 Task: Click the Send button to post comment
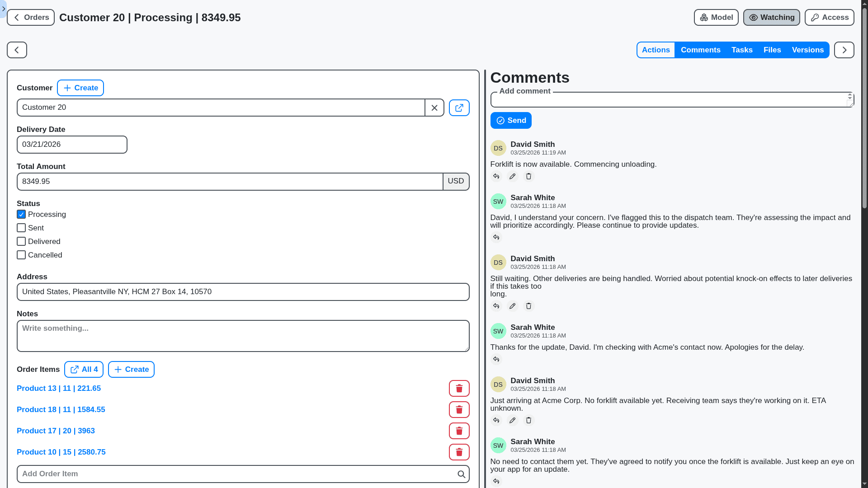[510, 120]
